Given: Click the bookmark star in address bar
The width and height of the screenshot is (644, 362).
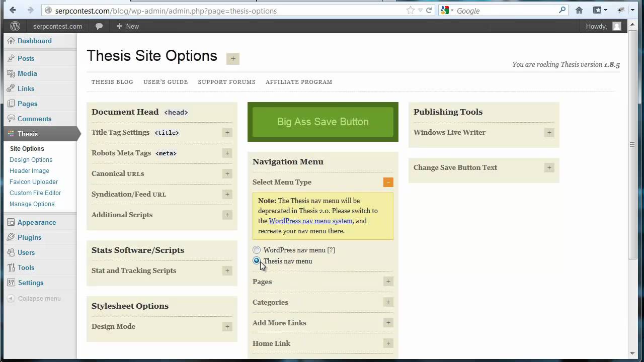Looking at the screenshot, I should tap(411, 10).
